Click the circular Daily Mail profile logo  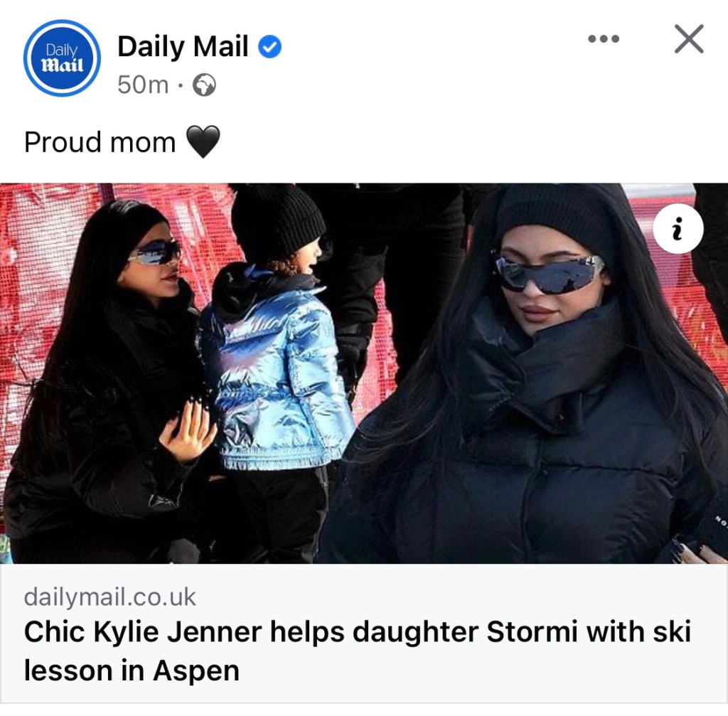click(62, 58)
